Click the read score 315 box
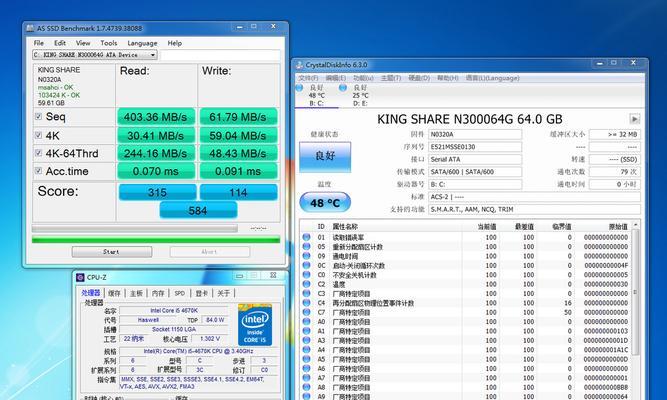This screenshot has height=400, width=667. point(157,192)
